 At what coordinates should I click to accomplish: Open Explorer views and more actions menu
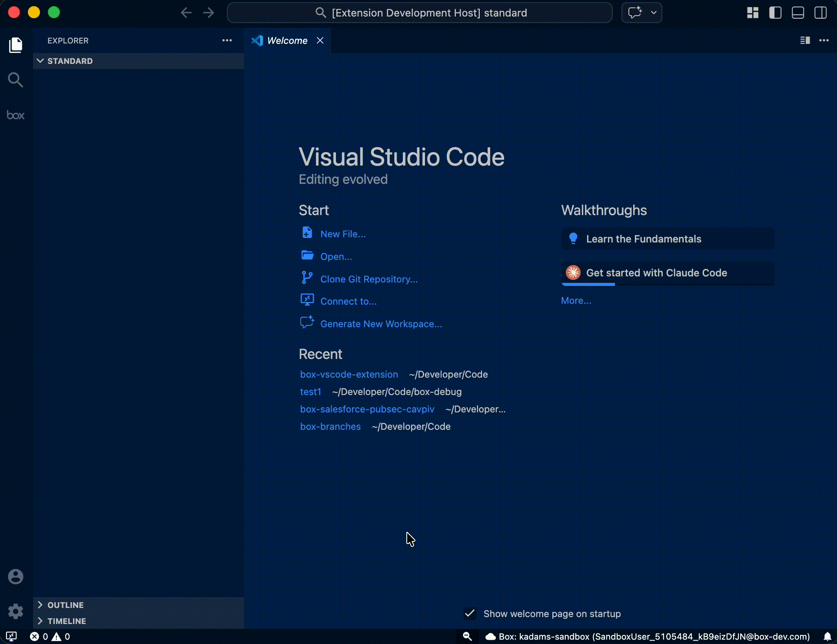tap(227, 40)
